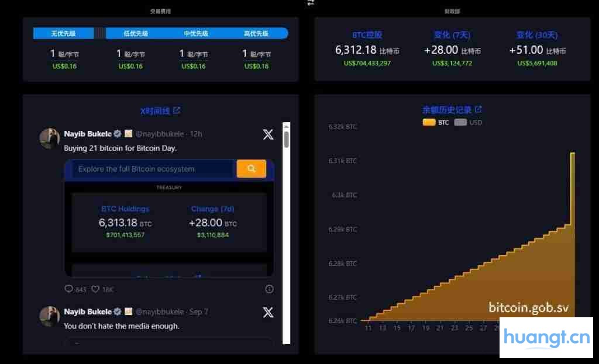599x364 pixels.
Task: Click the Explore the full Bitcoin ecosystem field
Action: point(152,169)
